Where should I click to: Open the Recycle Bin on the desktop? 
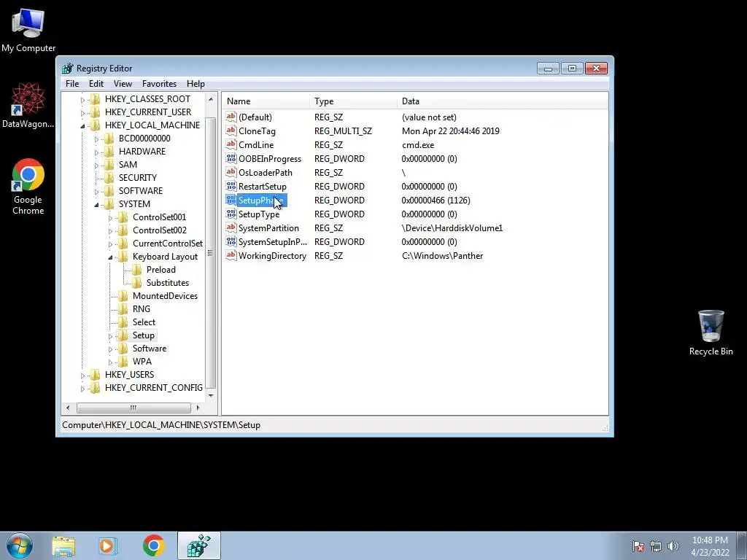click(711, 332)
